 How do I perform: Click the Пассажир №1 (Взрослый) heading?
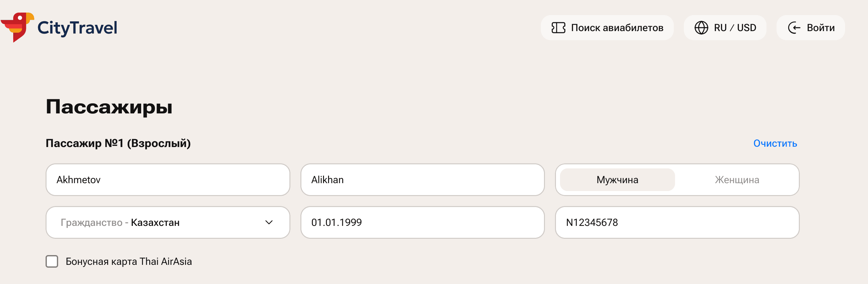pyautogui.click(x=118, y=144)
